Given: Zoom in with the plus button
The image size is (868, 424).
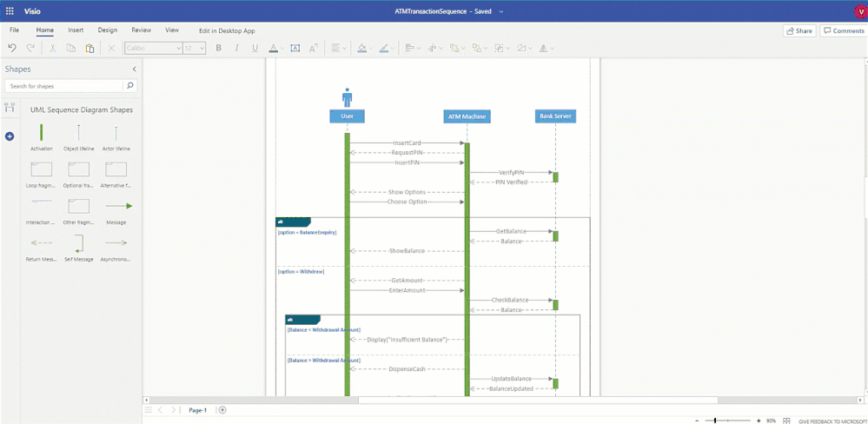Looking at the screenshot, I should tap(759, 421).
